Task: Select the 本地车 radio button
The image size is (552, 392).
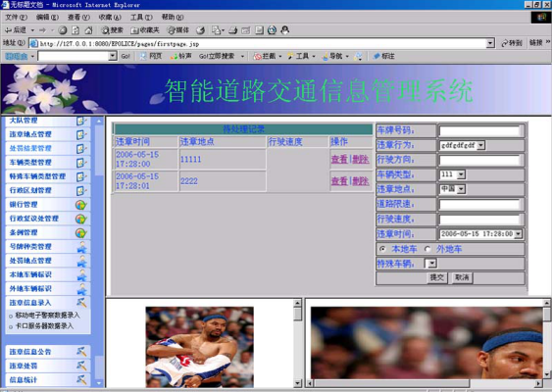Action: point(382,249)
